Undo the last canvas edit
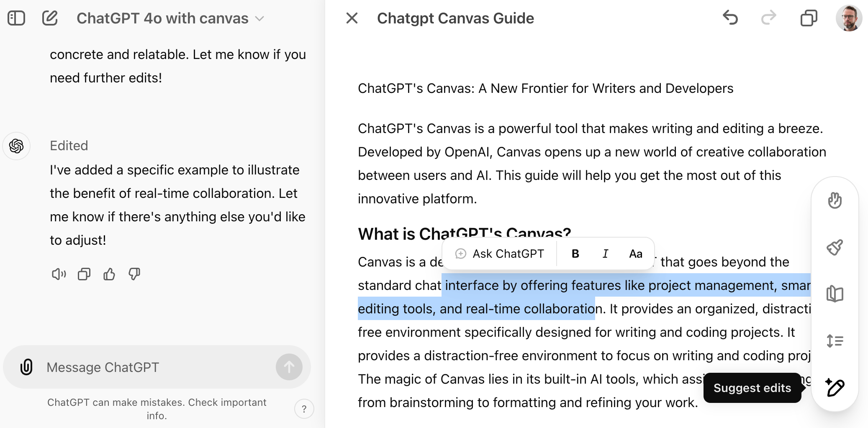 pyautogui.click(x=730, y=18)
